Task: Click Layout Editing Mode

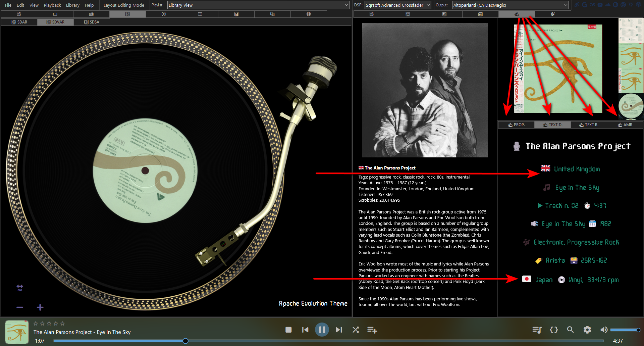Action: tap(124, 5)
